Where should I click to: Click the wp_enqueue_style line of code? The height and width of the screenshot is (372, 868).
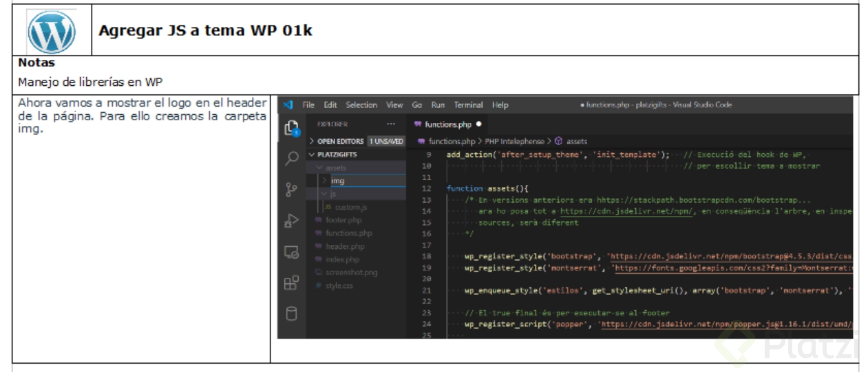tap(659, 290)
